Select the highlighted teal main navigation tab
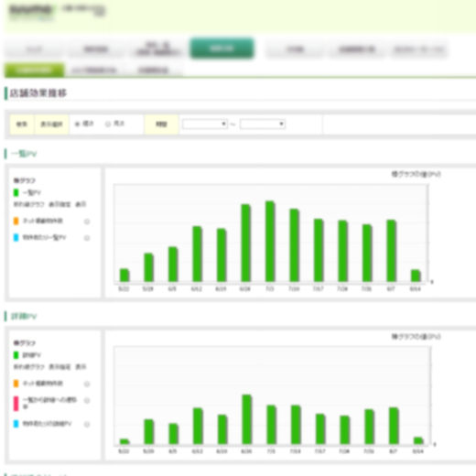The width and height of the screenshot is (476, 476). [x=222, y=49]
